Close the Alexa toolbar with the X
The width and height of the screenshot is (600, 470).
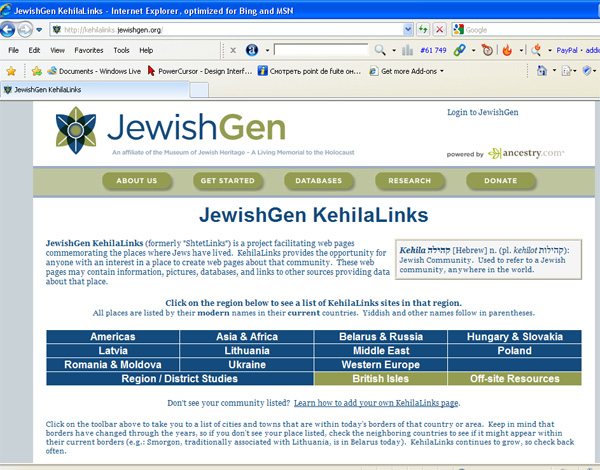point(233,50)
